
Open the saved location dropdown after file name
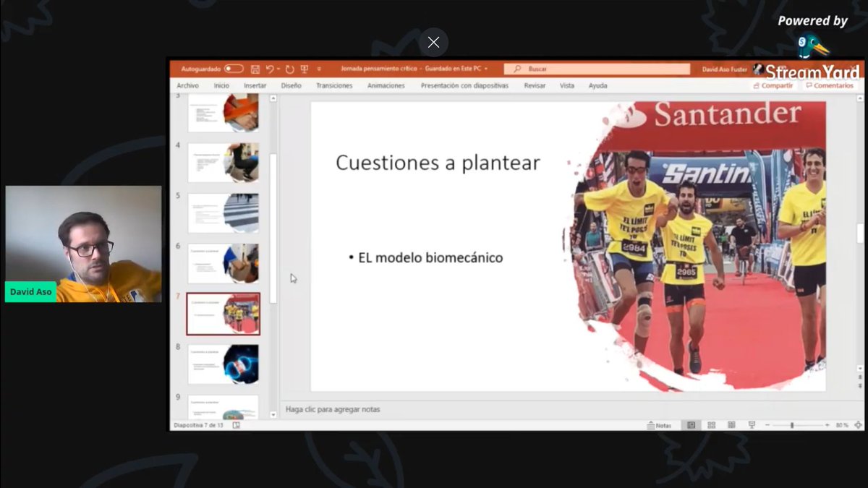(x=486, y=69)
